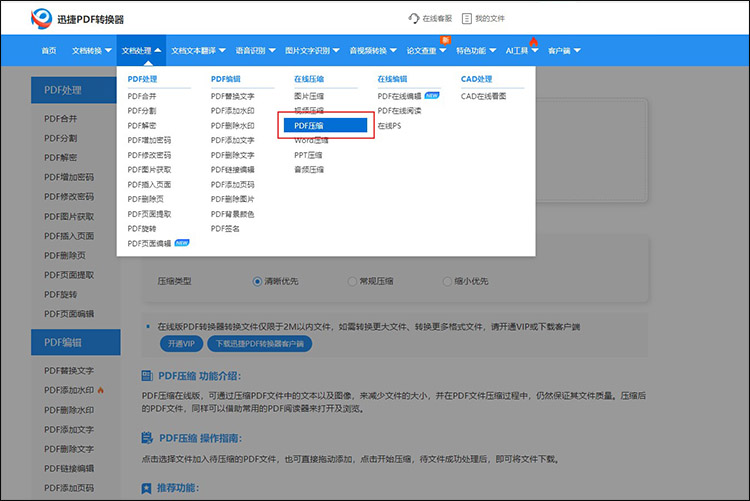Choose 音频压缩 in the dropdown menu
The height and width of the screenshot is (501, 750).
tap(309, 169)
